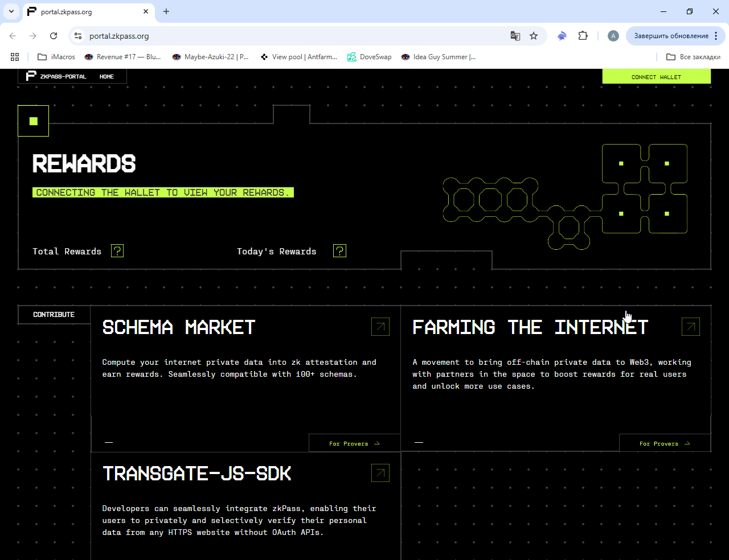
Task: Click the Total Rewards label
Action: pyautogui.click(x=67, y=252)
